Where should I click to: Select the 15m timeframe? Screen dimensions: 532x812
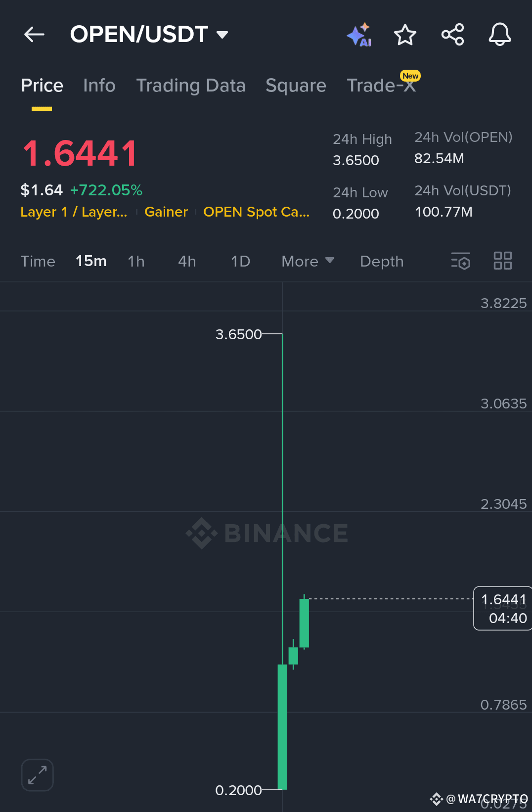point(91,261)
